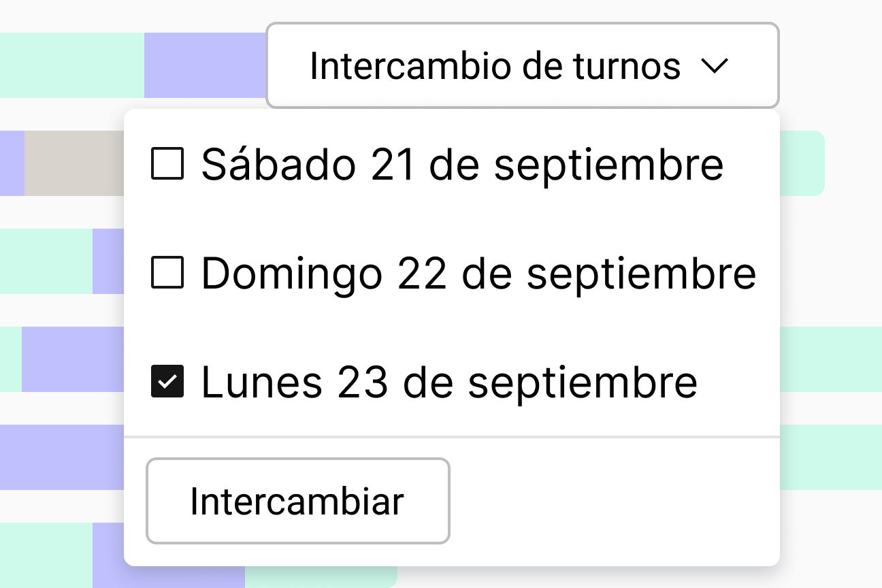The image size is (882, 588).
Task: Select the gray shift block in the schedule
Action: click(x=73, y=163)
